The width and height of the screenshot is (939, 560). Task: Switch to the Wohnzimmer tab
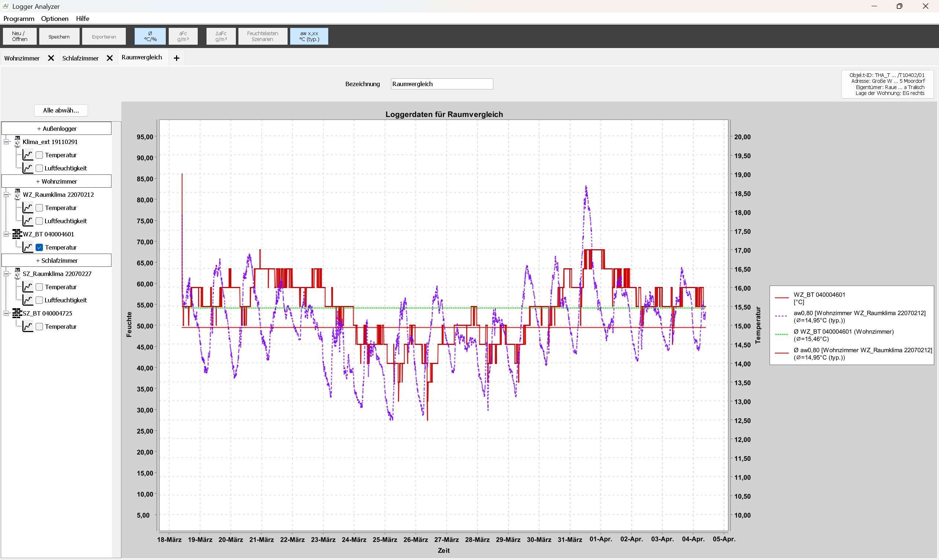[22, 58]
